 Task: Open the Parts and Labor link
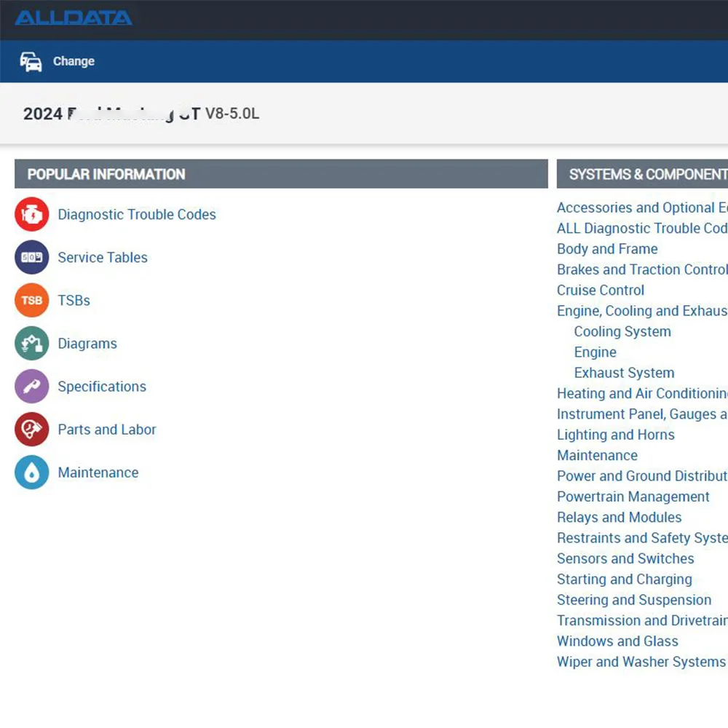[x=107, y=430]
